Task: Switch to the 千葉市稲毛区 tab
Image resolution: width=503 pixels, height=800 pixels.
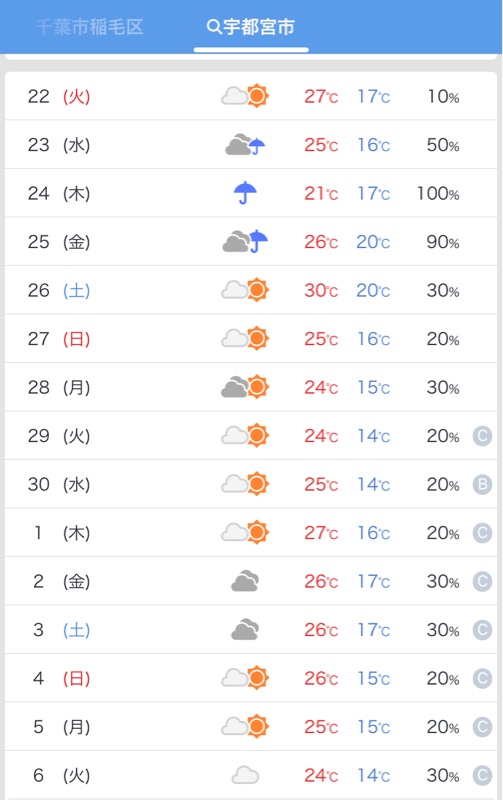Action: pos(90,27)
